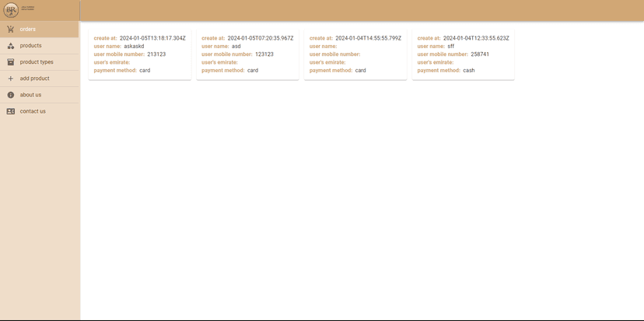Click the products category icon in sidebar
Image resolution: width=644 pixels, height=321 pixels.
coord(11,46)
